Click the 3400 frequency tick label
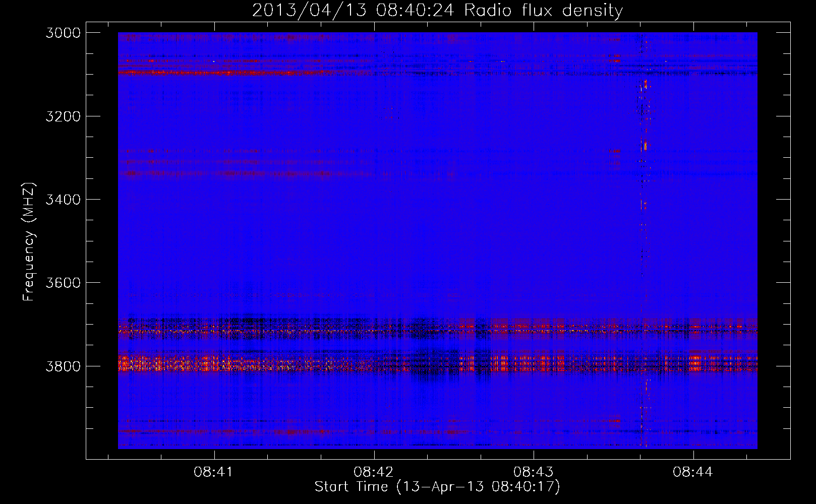 tap(63, 200)
